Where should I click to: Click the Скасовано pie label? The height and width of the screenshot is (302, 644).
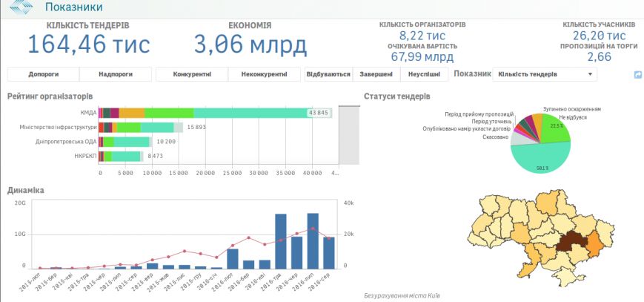[495, 137]
